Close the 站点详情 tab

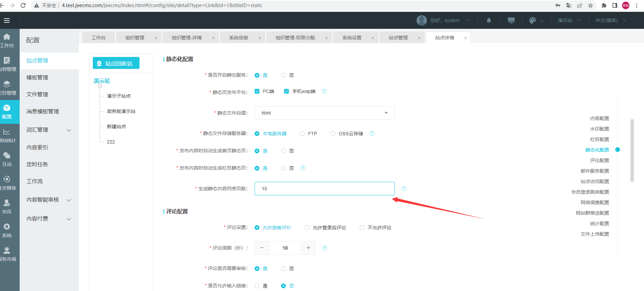coord(466,38)
